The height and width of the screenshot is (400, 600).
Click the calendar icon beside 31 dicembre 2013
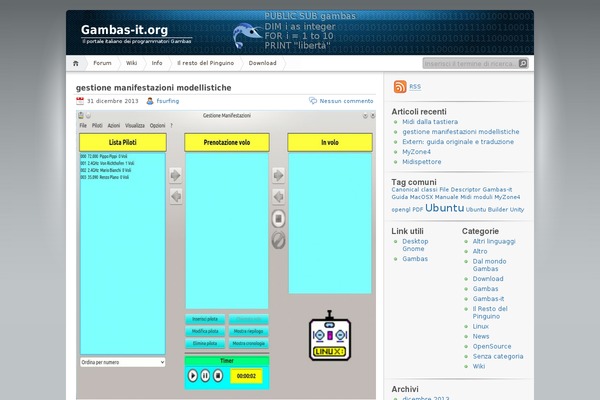point(80,101)
